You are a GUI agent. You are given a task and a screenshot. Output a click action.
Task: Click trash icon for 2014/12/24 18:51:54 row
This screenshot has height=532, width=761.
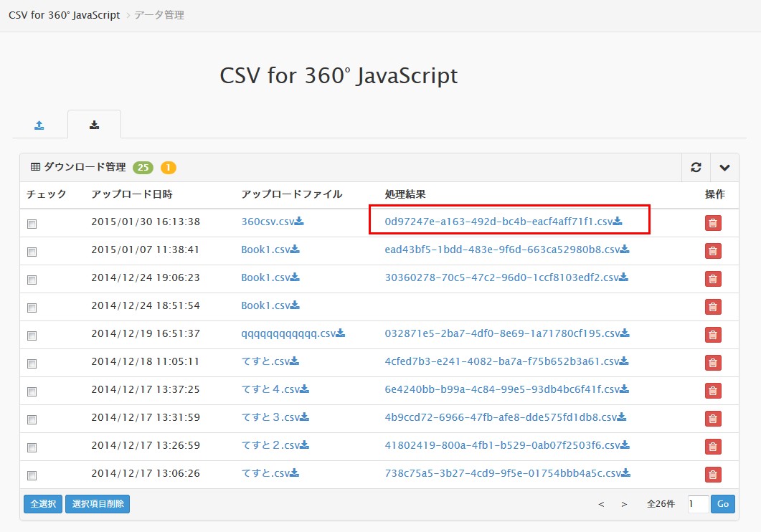click(712, 307)
